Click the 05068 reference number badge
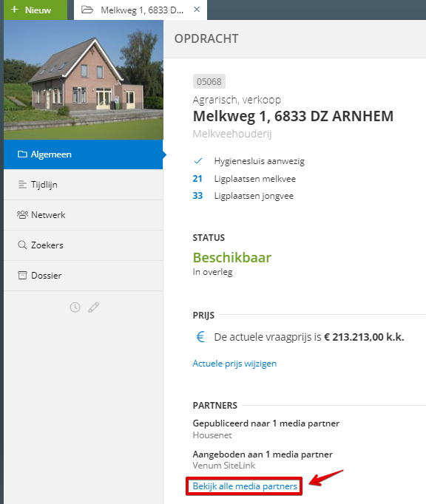This screenshot has width=426, height=504. tap(209, 81)
